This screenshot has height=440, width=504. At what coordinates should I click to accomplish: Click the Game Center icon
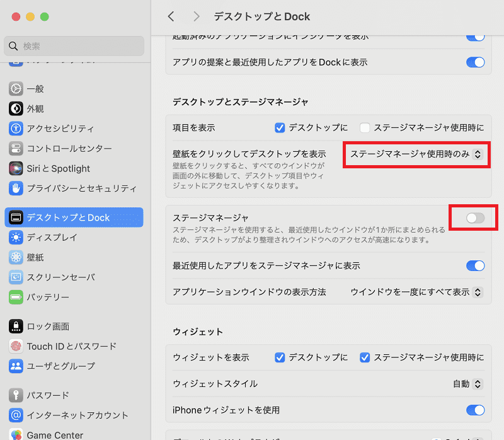point(16,434)
